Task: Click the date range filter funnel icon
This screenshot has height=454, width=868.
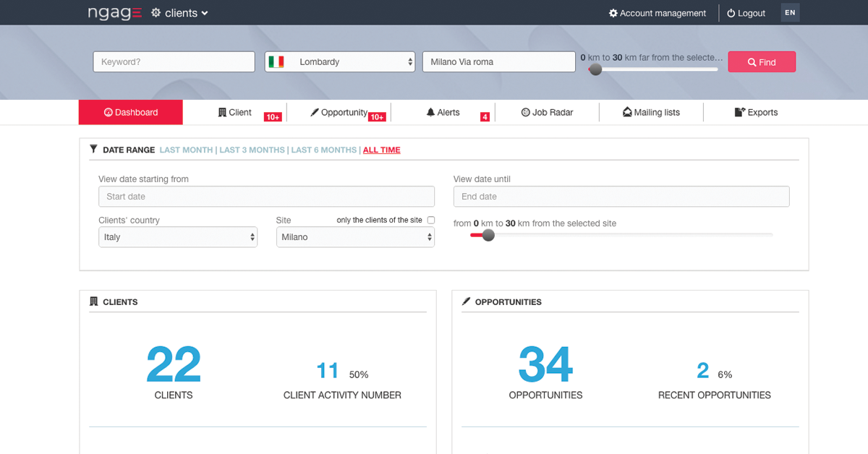Action: pyautogui.click(x=93, y=149)
